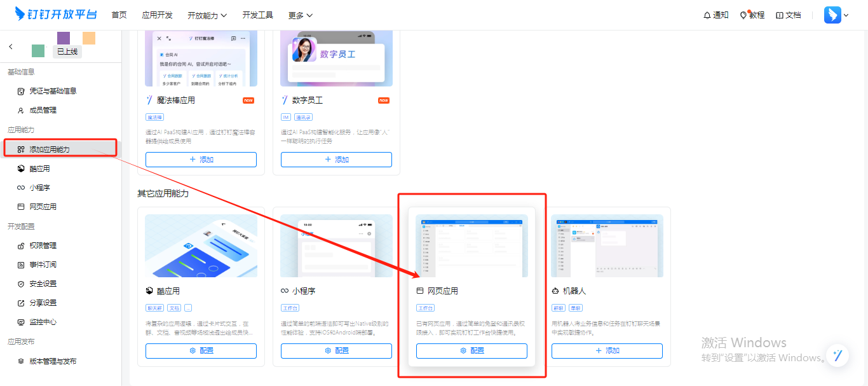The width and height of the screenshot is (868, 386).
Task: Click the new badge on 数字员工 card
Action: pyautogui.click(x=384, y=100)
